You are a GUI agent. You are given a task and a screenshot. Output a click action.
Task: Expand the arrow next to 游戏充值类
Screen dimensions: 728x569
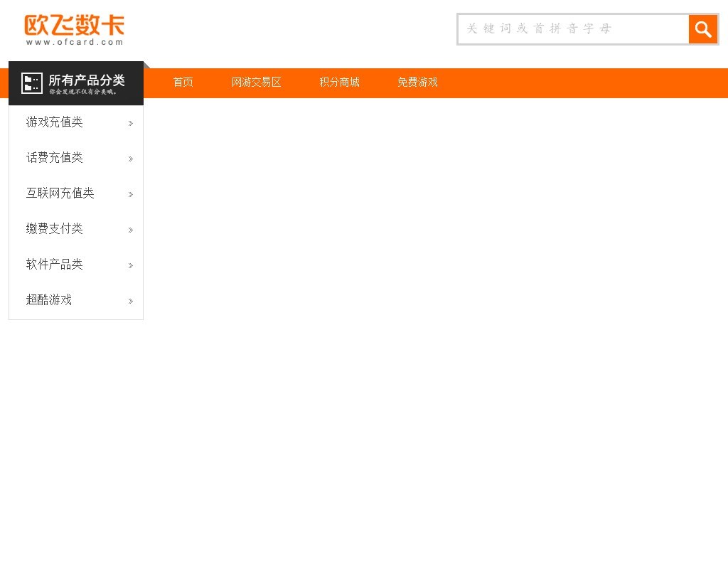(131, 124)
